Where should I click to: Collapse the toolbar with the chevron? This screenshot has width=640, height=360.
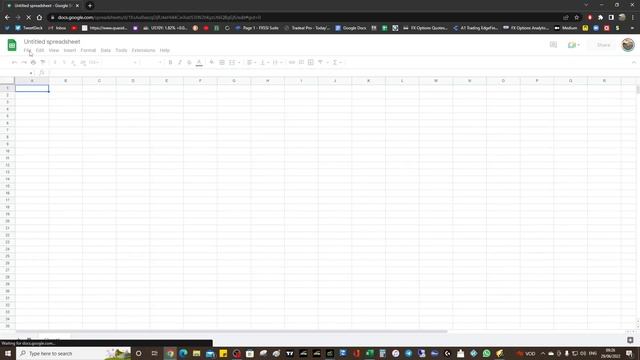[633, 62]
